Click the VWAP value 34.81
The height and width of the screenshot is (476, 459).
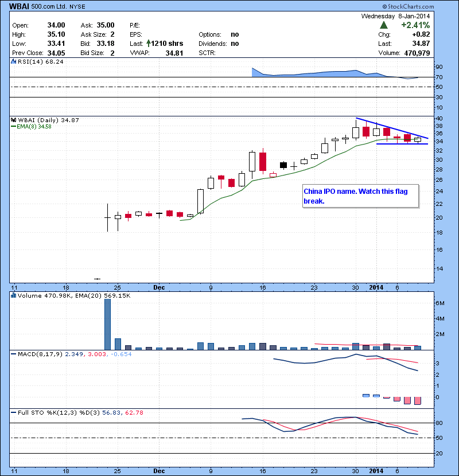pyautogui.click(x=174, y=53)
